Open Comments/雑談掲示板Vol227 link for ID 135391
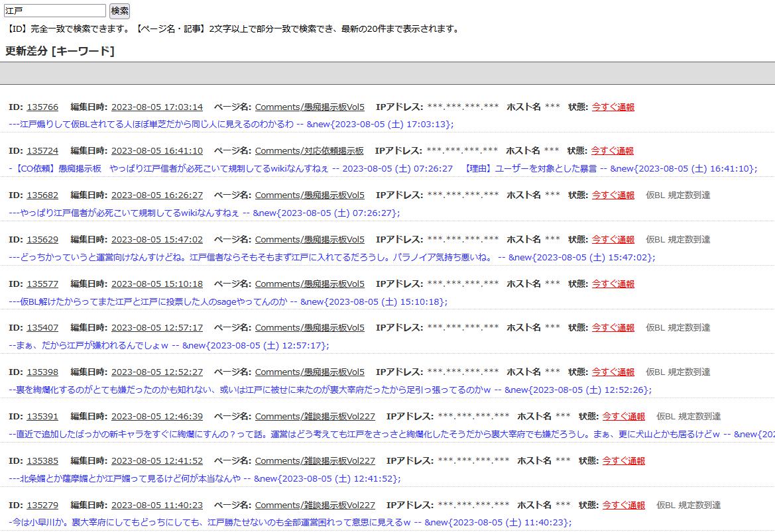The height and width of the screenshot is (532, 775). pyautogui.click(x=315, y=417)
